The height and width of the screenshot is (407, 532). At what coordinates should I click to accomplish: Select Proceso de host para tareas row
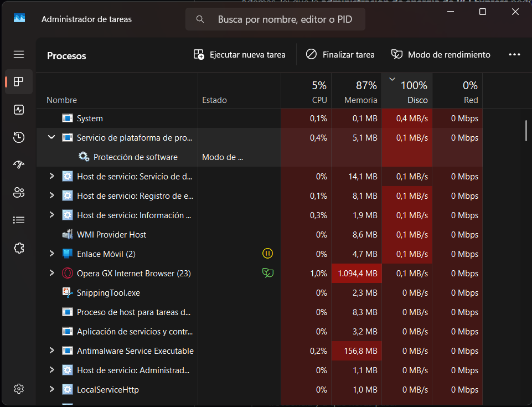click(x=260, y=312)
